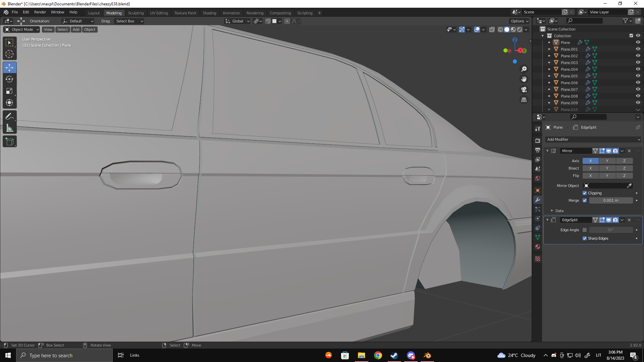Switch to the Sculpting workspace tab

pyautogui.click(x=136, y=13)
